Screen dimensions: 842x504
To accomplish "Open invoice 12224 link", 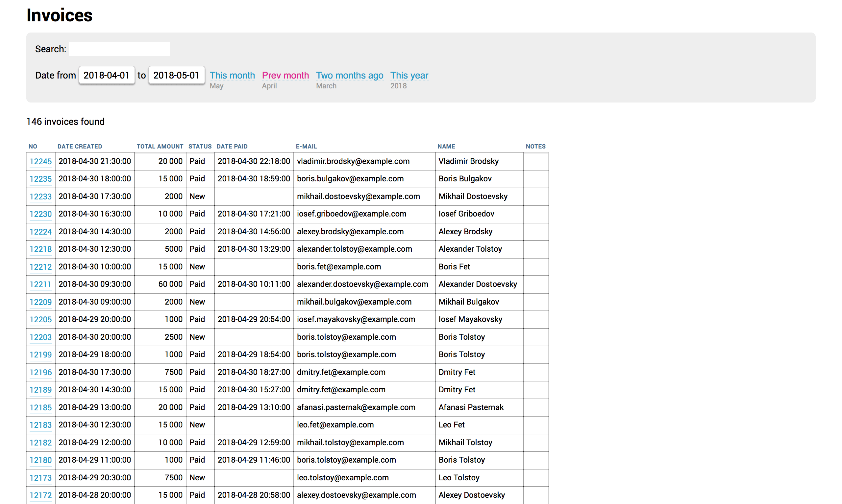I will coord(40,232).
